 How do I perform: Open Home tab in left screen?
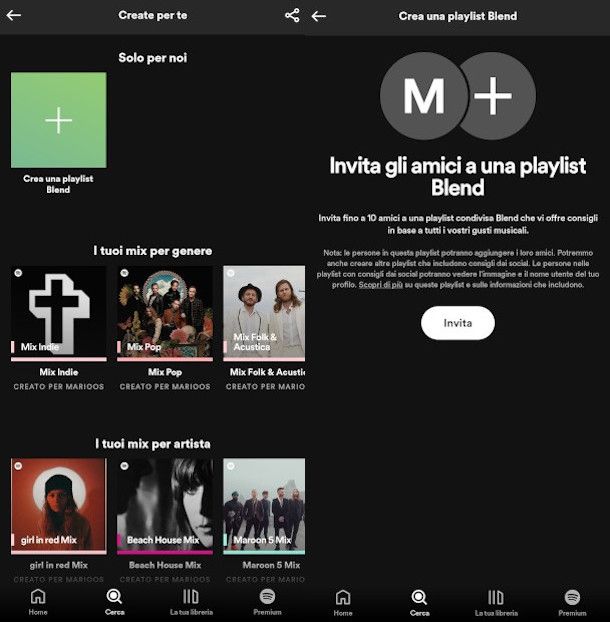[38, 601]
